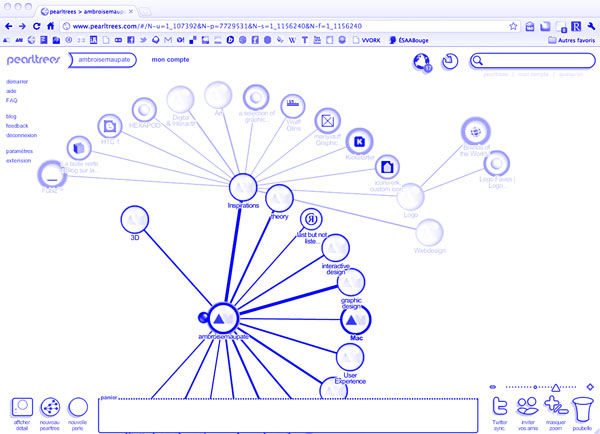The height and width of the screenshot is (434, 600).
Task: Open the 'extension' sidebar link
Action: pyautogui.click(x=18, y=161)
